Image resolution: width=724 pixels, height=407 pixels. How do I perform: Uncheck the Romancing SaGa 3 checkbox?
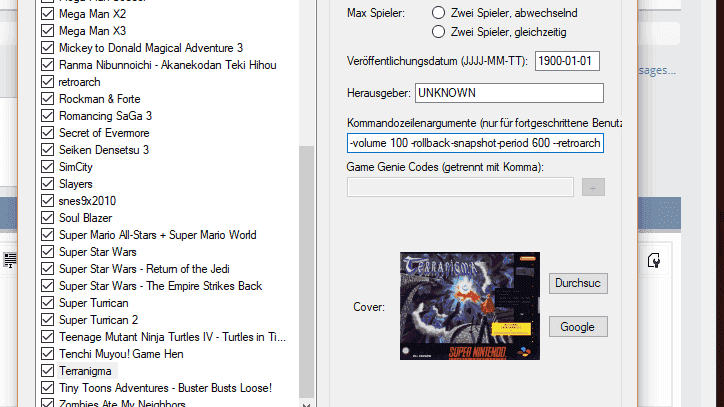[x=48, y=116]
